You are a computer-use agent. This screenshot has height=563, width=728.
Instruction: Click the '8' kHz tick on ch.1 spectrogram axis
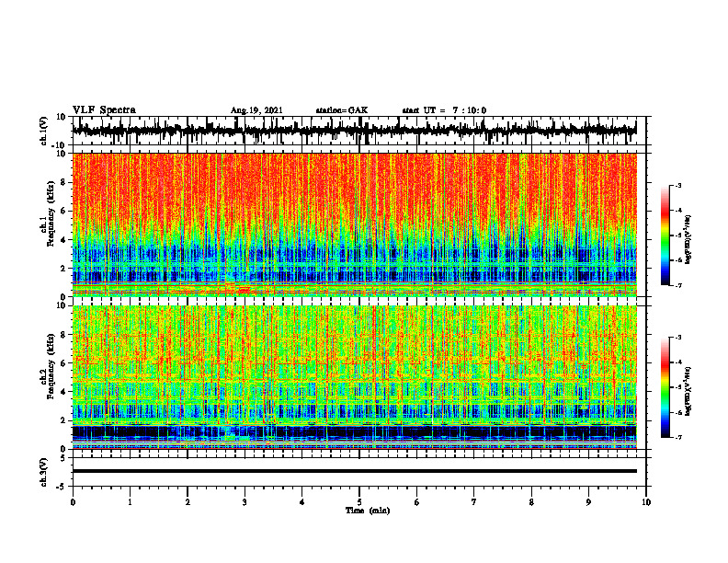click(63, 182)
